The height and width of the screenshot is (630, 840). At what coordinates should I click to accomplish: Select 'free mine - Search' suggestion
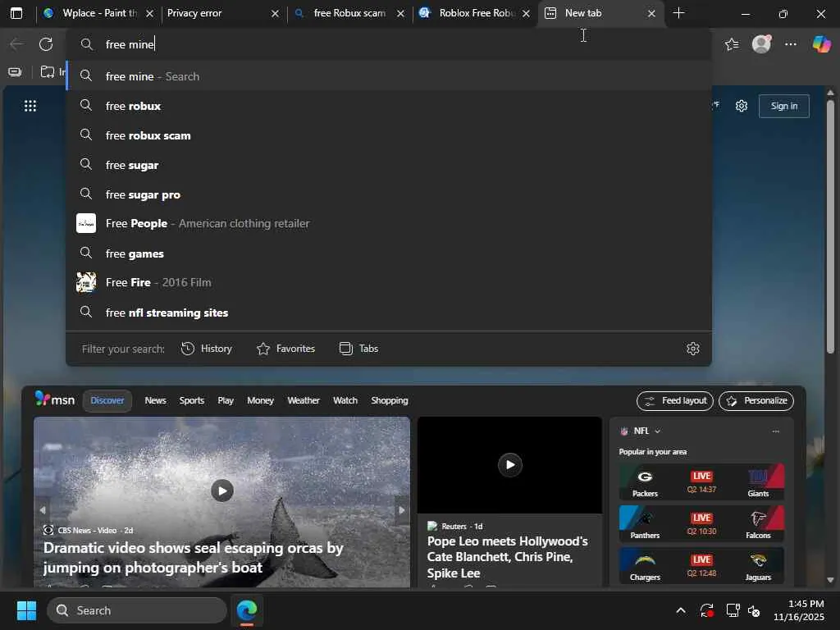click(389, 76)
